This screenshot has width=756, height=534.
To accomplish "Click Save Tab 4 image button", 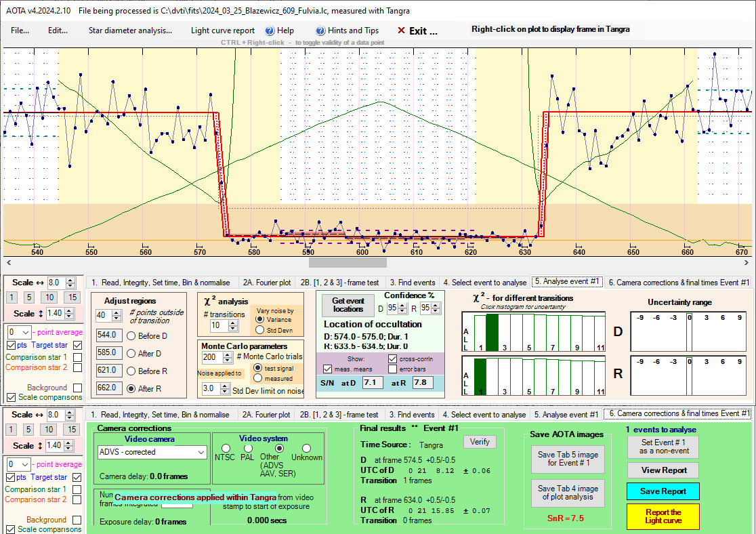I will click(568, 493).
